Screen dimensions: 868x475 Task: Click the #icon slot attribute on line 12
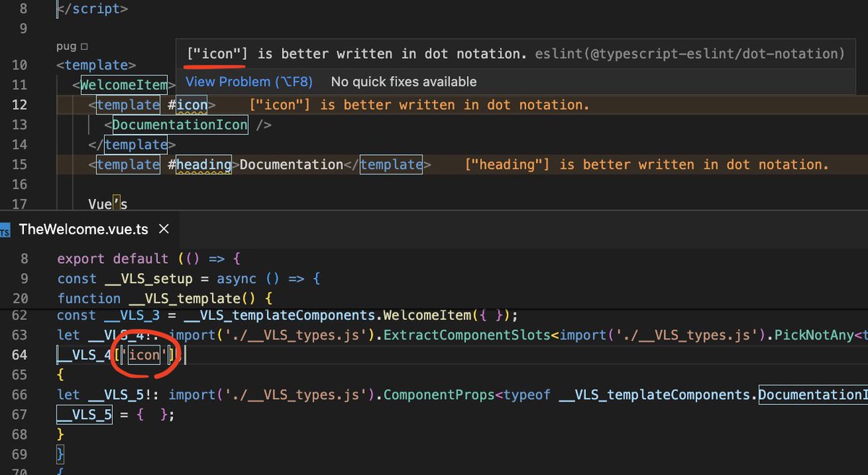[x=188, y=104]
